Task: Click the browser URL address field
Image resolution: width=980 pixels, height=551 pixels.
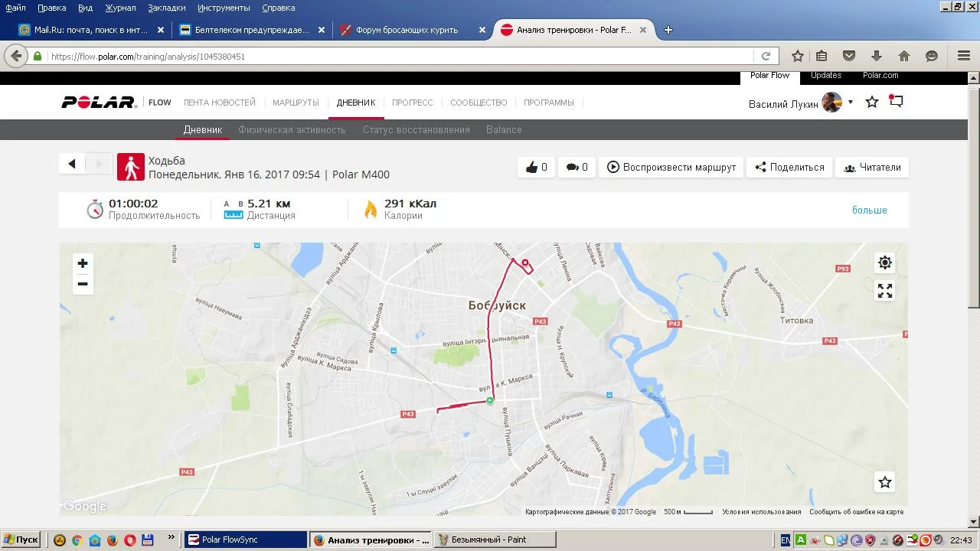Action: pyautogui.click(x=398, y=57)
